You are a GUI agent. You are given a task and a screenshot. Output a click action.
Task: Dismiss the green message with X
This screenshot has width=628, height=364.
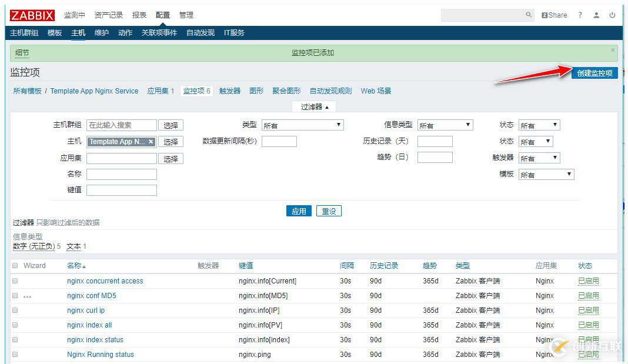(613, 49)
